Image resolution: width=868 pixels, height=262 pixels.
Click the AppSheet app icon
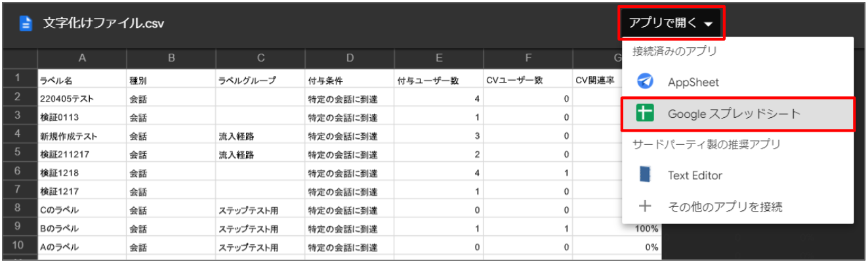tap(646, 82)
